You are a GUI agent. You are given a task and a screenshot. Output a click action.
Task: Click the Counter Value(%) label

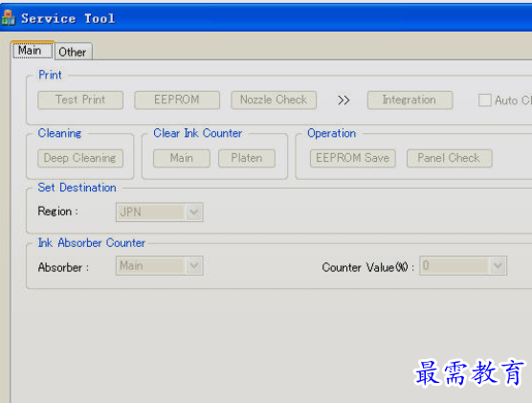(x=367, y=267)
